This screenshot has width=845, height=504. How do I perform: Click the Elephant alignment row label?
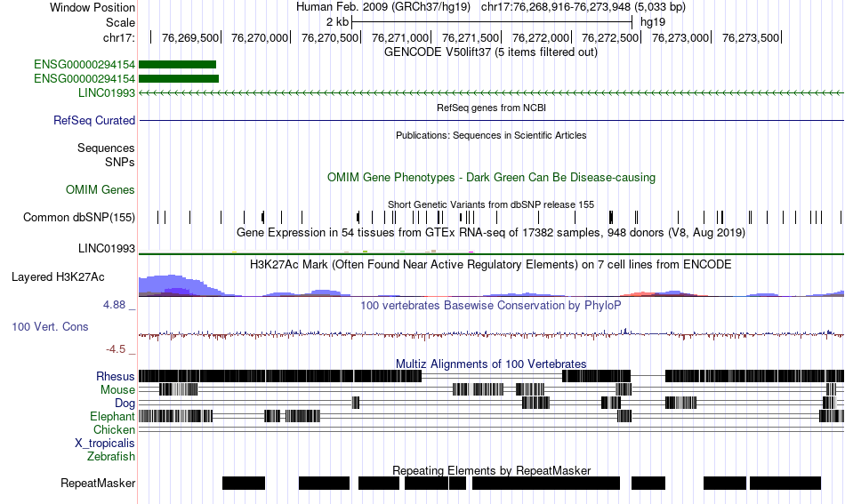[x=113, y=416]
